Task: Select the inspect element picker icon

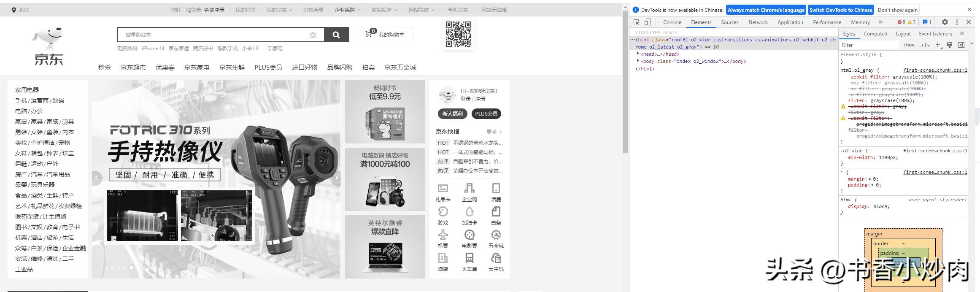Action: click(x=637, y=22)
